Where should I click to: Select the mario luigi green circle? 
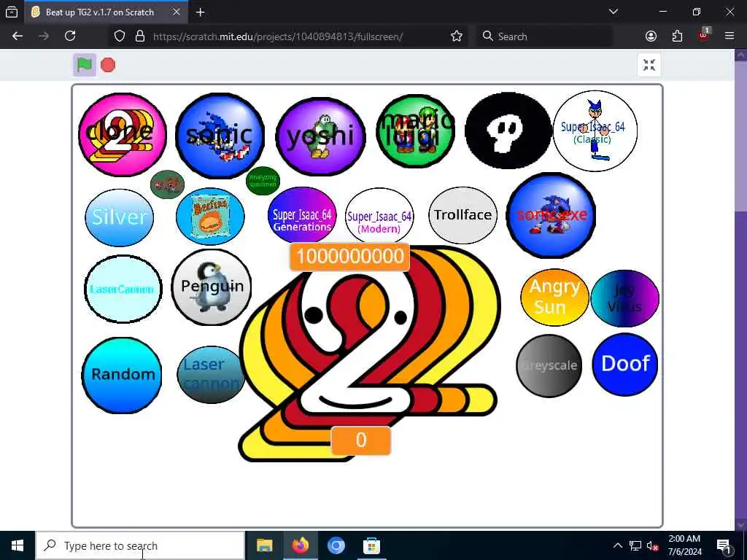[x=415, y=131]
